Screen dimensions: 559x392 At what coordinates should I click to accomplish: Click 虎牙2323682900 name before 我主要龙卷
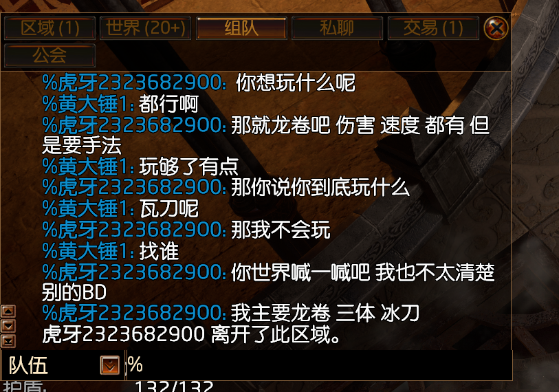(134, 313)
